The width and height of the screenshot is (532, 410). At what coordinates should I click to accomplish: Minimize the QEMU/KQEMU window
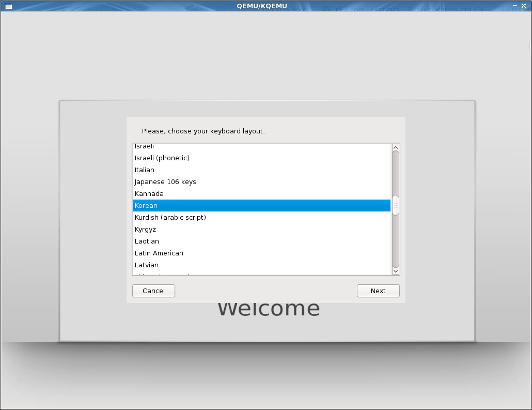click(x=514, y=6)
